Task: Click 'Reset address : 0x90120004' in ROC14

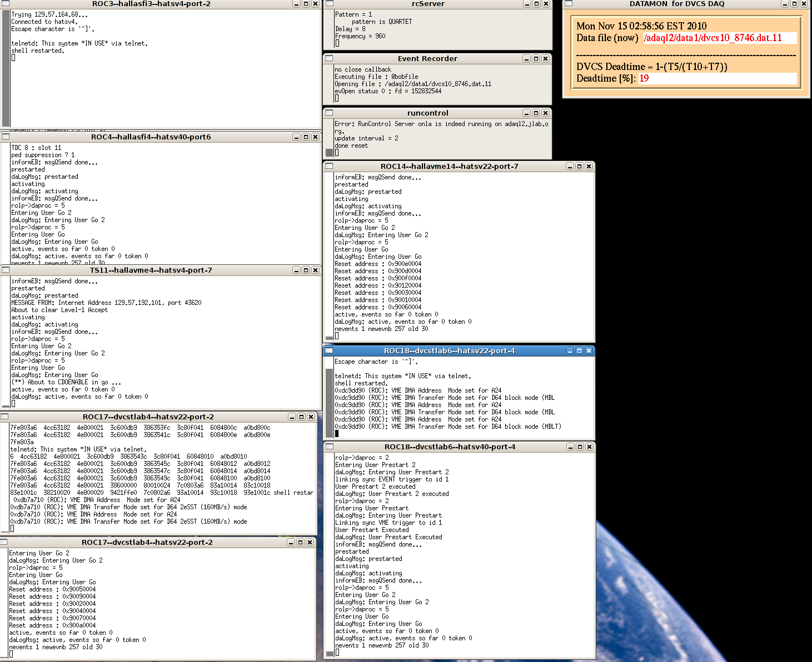Action: click(378, 285)
